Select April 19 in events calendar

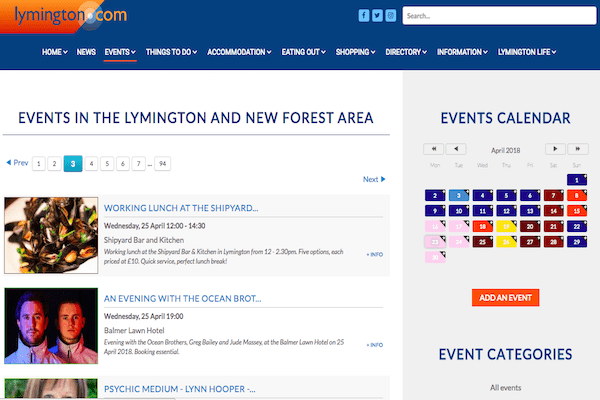[x=506, y=226]
